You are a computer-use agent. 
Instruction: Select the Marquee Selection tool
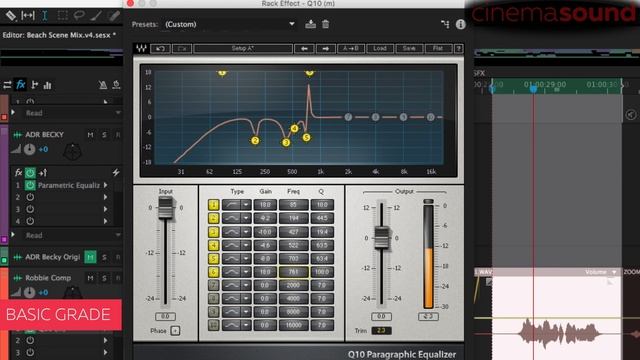tap(62, 16)
